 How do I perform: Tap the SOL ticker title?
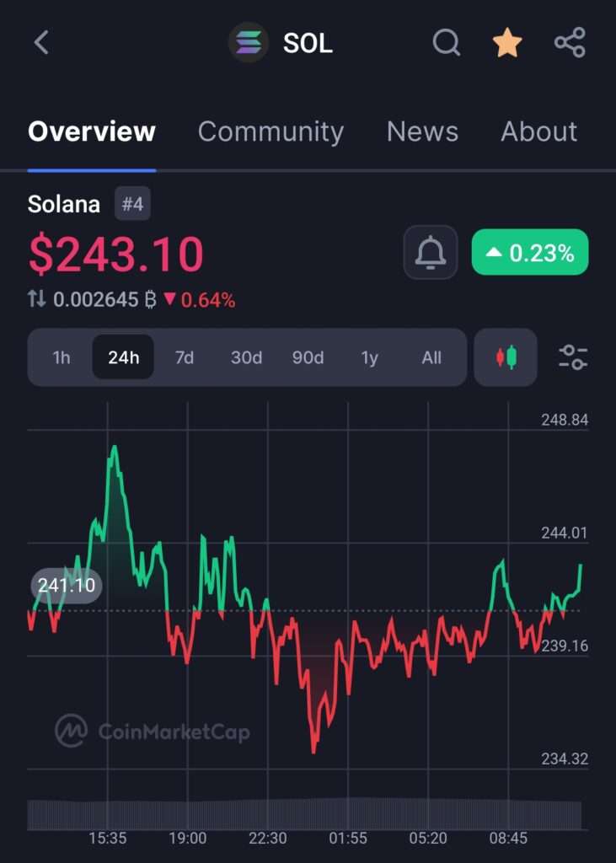click(308, 43)
